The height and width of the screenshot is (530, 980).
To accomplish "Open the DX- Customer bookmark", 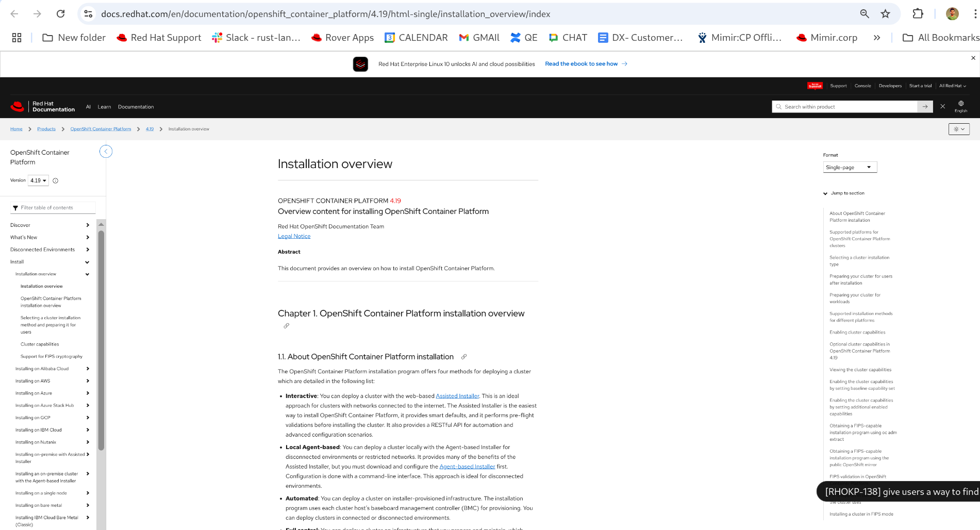I will tap(640, 38).
